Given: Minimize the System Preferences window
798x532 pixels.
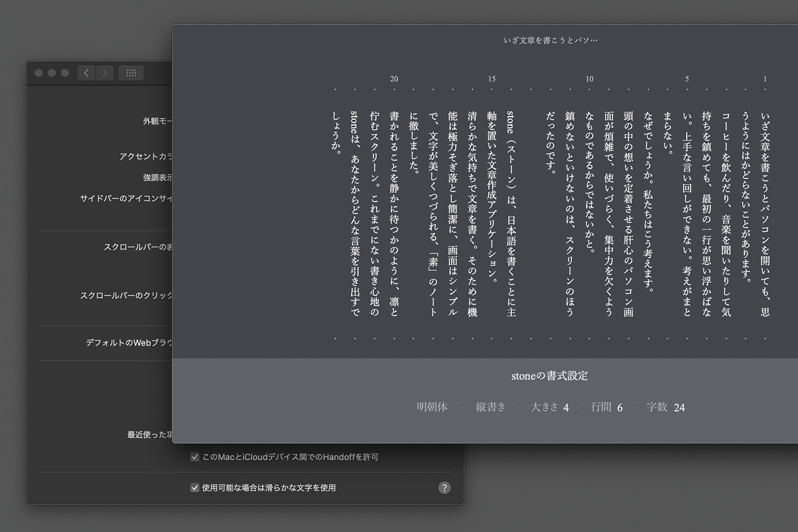Looking at the screenshot, I should point(52,73).
